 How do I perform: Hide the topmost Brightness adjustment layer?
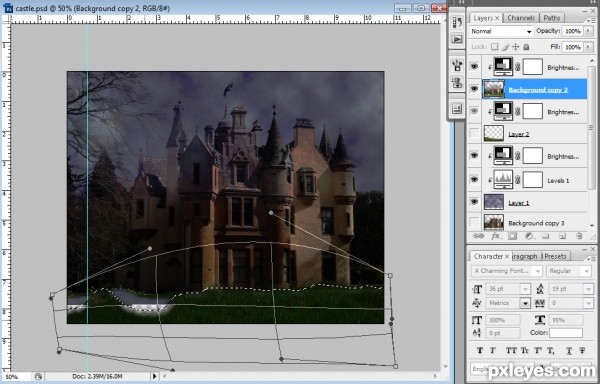coord(474,67)
